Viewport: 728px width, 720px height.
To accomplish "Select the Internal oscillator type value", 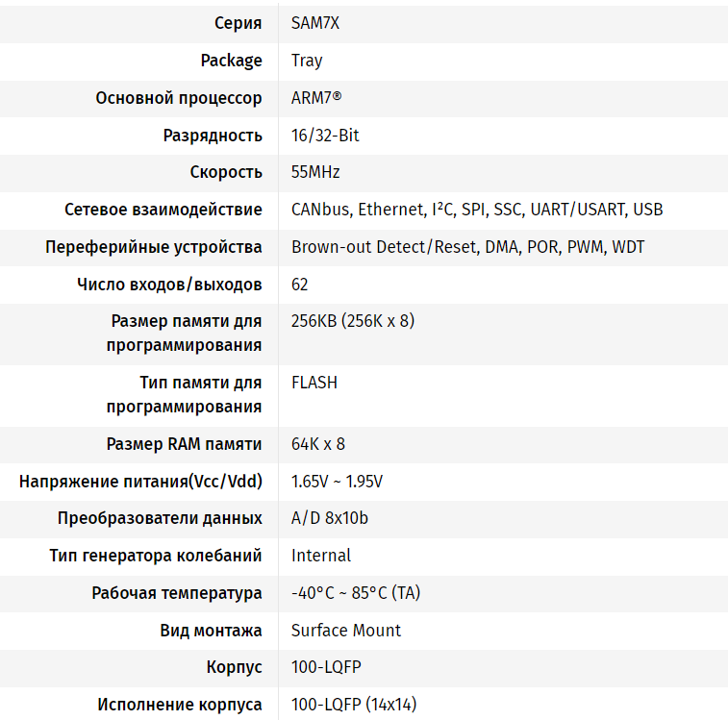I will 321,556.
